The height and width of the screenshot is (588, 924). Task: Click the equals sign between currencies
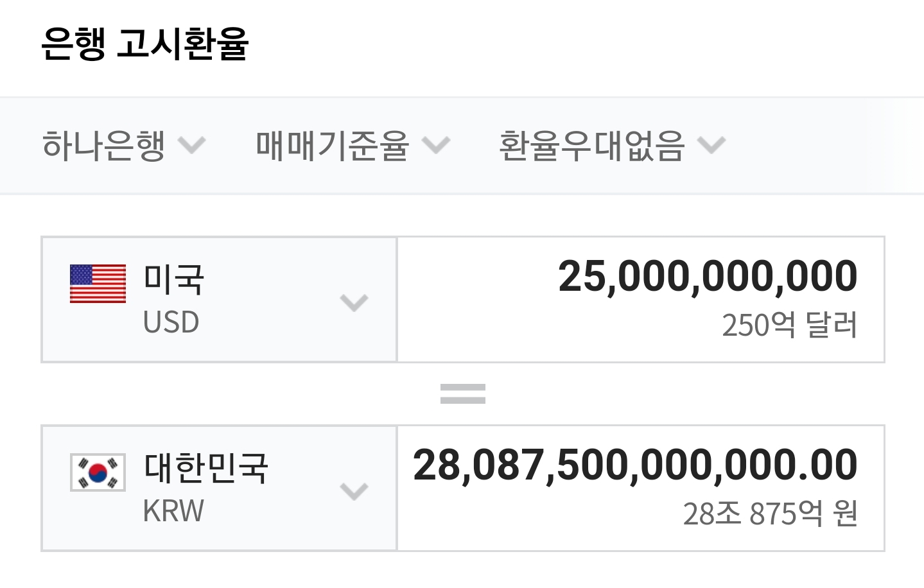[x=462, y=393]
